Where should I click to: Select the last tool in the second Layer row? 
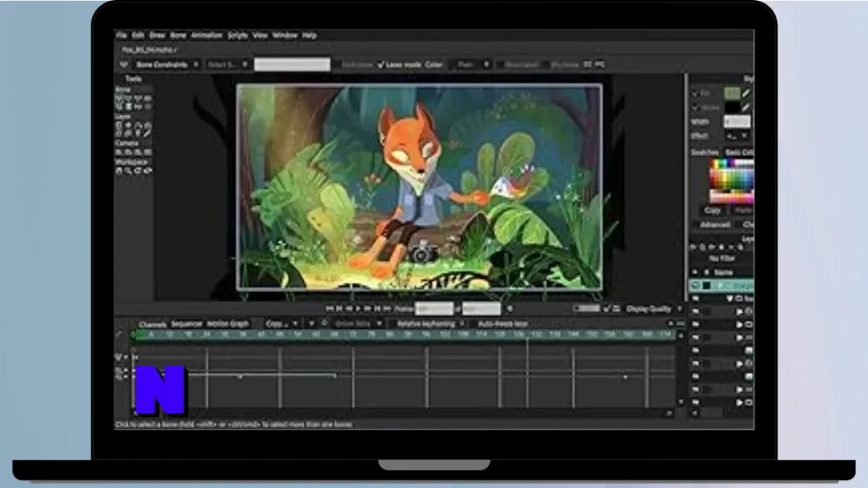coord(147,133)
